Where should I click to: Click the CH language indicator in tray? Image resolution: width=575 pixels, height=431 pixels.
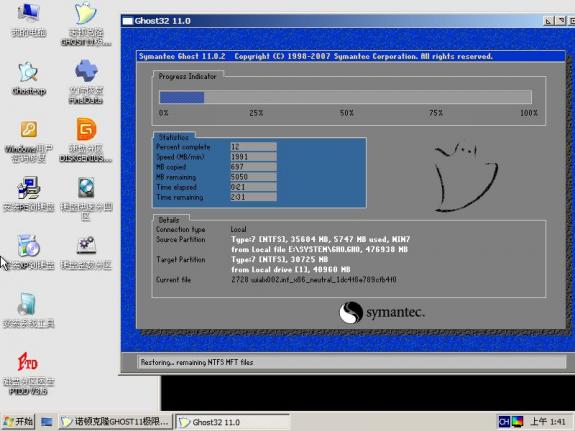pyautogui.click(x=504, y=421)
